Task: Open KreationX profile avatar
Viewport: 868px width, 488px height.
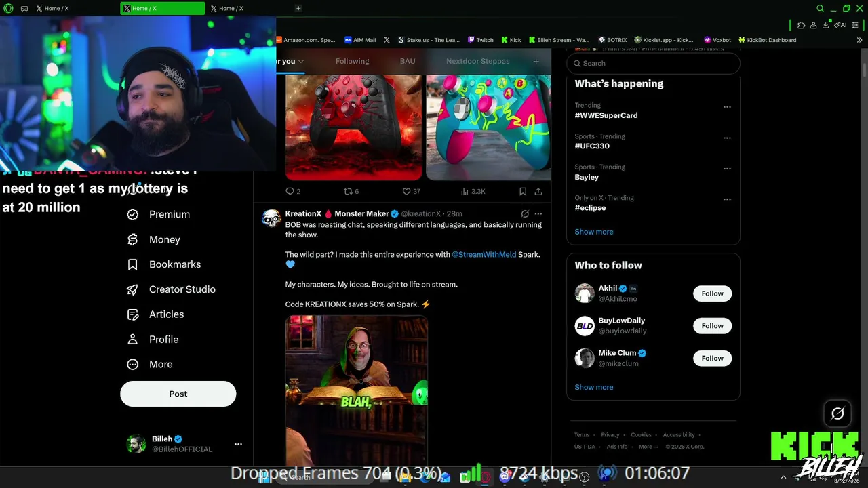Action: pyautogui.click(x=271, y=218)
